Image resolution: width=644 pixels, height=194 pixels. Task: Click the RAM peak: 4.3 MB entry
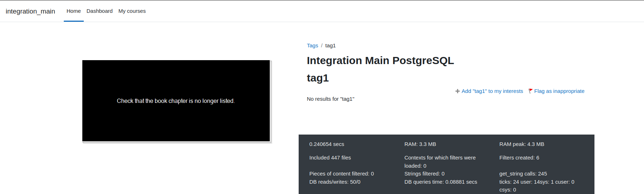click(x=522, y=144)
